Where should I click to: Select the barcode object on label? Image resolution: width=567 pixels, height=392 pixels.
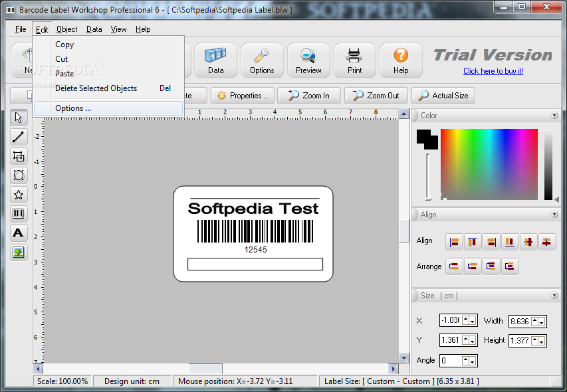point(255,231)
